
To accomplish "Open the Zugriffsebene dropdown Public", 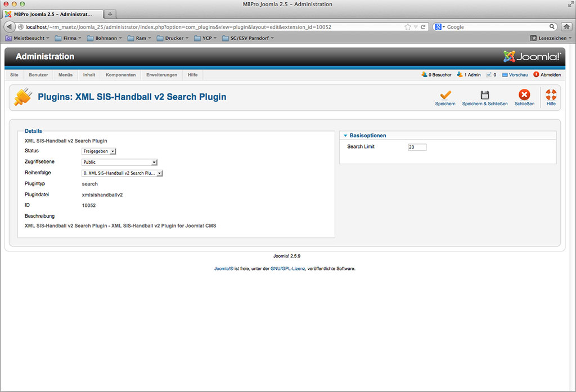I will point(119,162).
